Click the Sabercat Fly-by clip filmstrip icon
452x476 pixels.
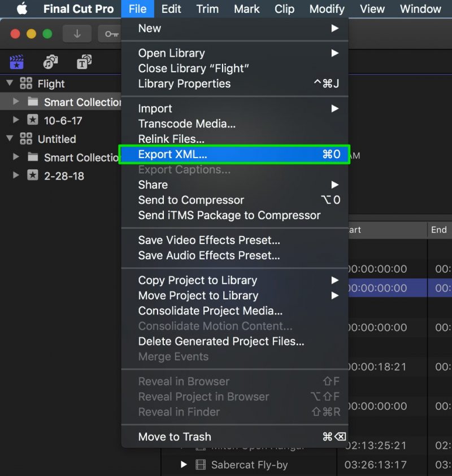click(201, 465)
